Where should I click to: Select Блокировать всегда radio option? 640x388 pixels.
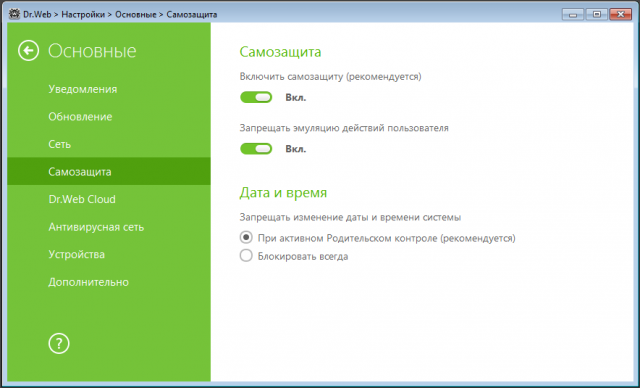tap(246, 256)
